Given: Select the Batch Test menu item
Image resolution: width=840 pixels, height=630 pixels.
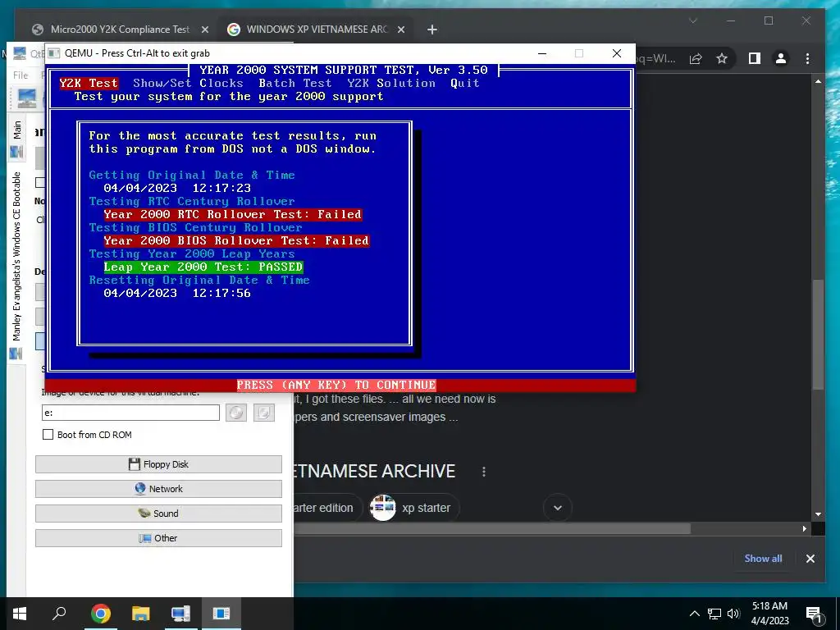Looking at the screenshot, I should point(295,83).
